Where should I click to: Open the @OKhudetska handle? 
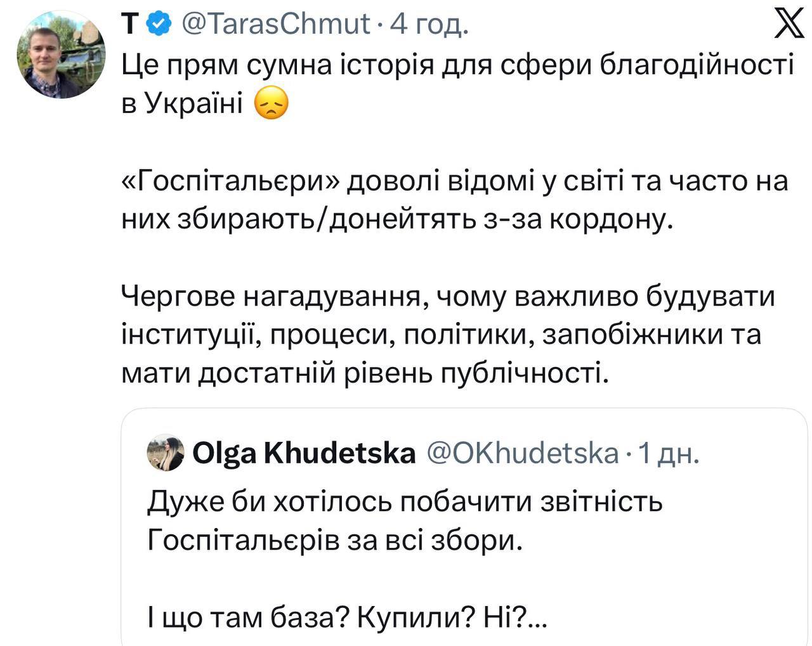(x=523, y=453)
